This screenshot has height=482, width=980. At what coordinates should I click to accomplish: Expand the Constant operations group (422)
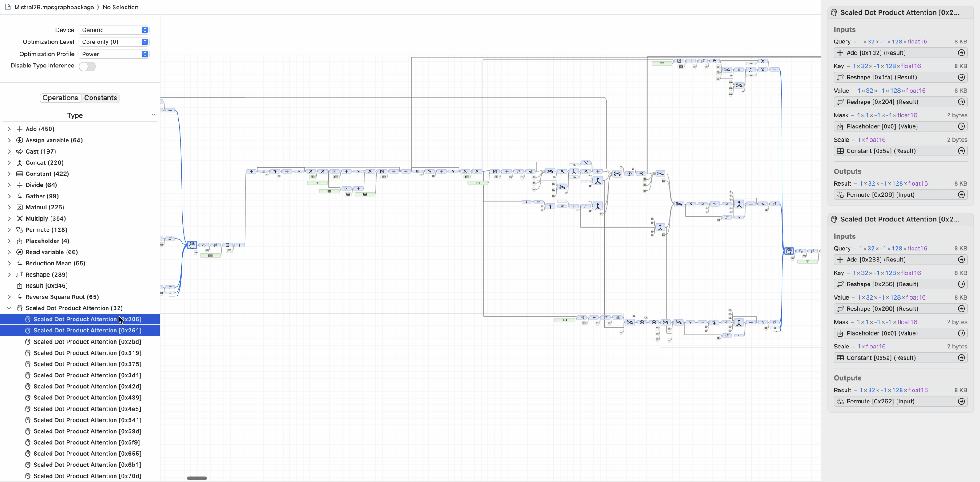9,173
